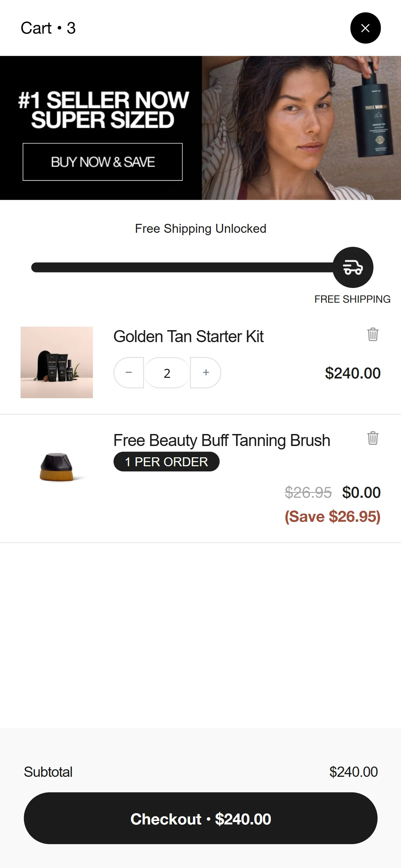Proceed to Checkout for $240.00

coord(200,818)
